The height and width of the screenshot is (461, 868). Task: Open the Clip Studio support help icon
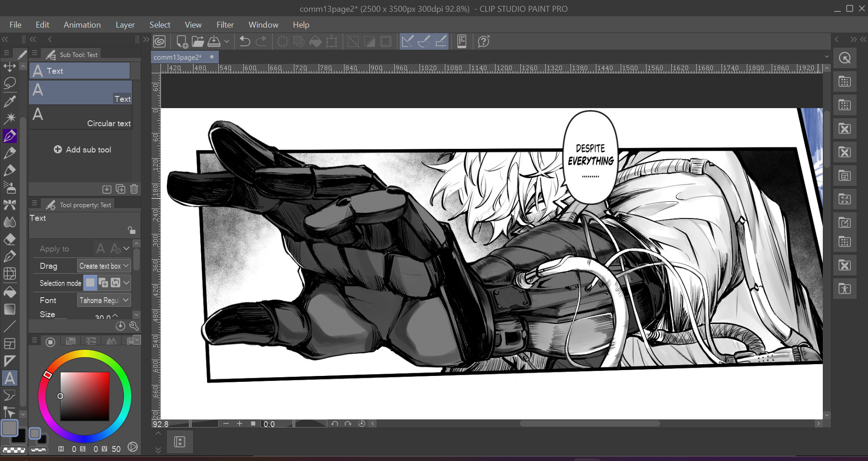tap(484, 42)
